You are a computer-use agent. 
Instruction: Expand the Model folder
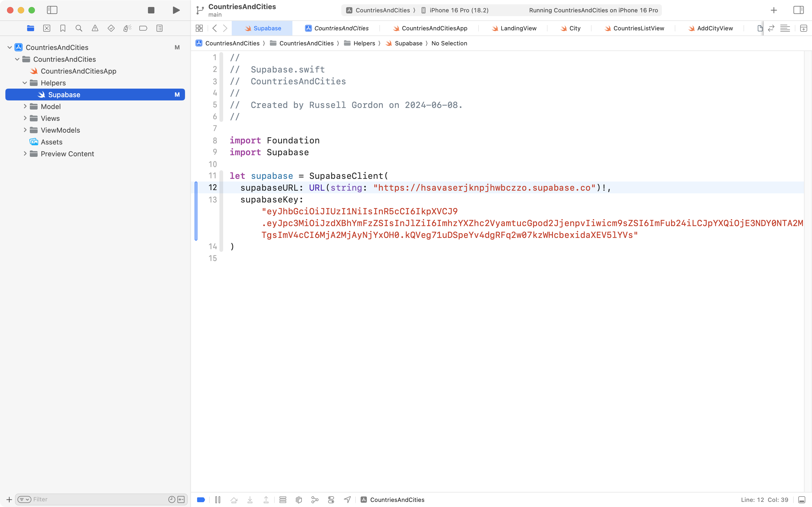pyautogui.click(x=25, y=106)
